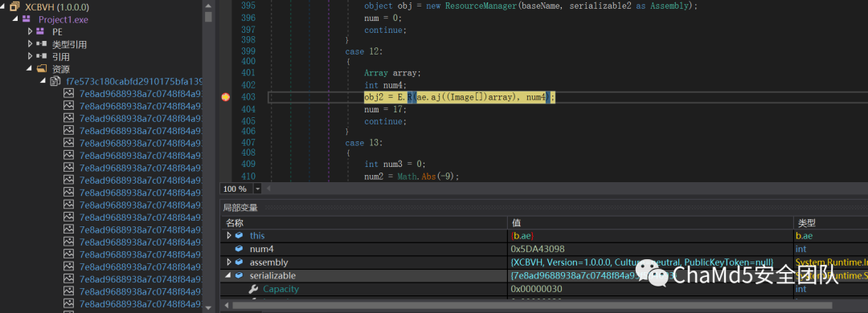Click the R method call on line 403

[x=410, y=97]
